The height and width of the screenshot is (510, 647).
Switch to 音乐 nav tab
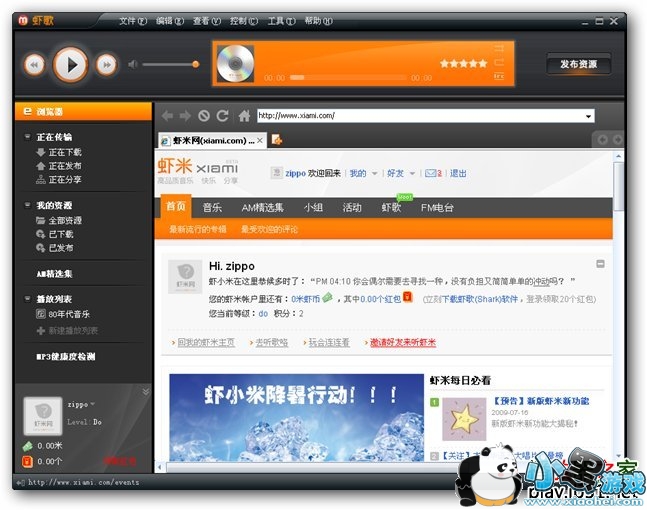212,208
